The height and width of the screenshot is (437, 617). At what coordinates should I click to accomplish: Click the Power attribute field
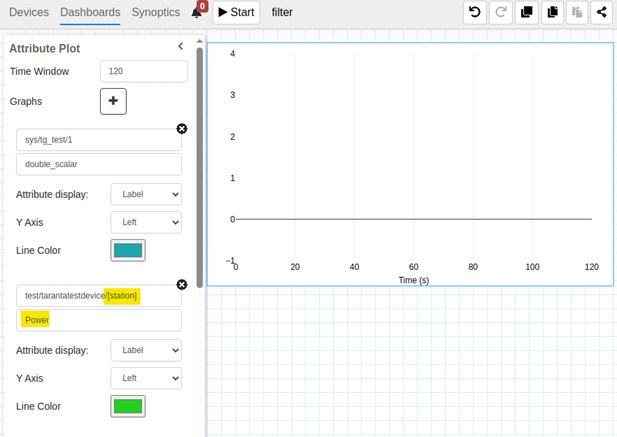click(99, 320)
